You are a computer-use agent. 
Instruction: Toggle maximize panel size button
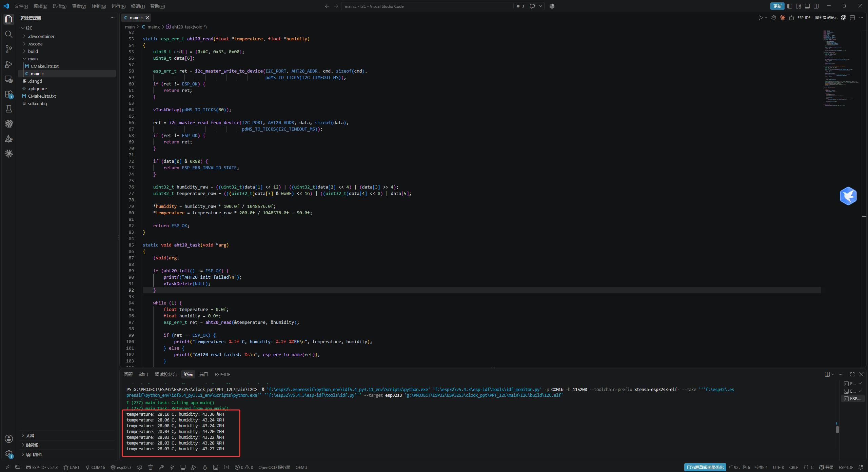click(852, 374)
